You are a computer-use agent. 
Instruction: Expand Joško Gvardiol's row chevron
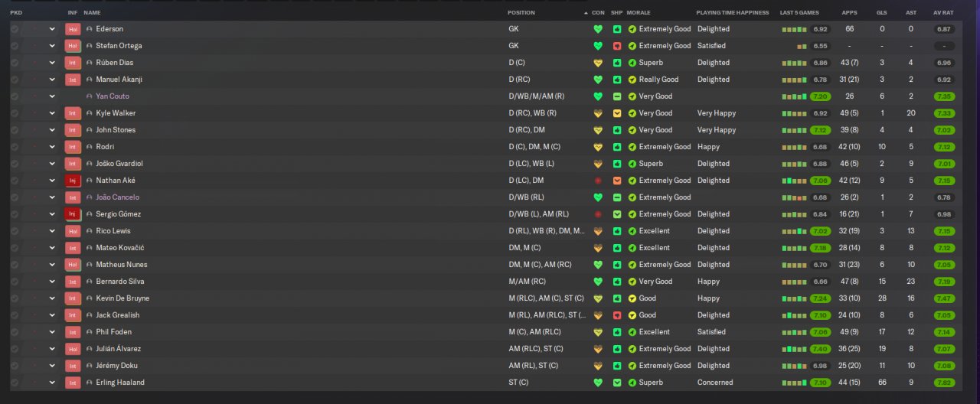point(52,164)
